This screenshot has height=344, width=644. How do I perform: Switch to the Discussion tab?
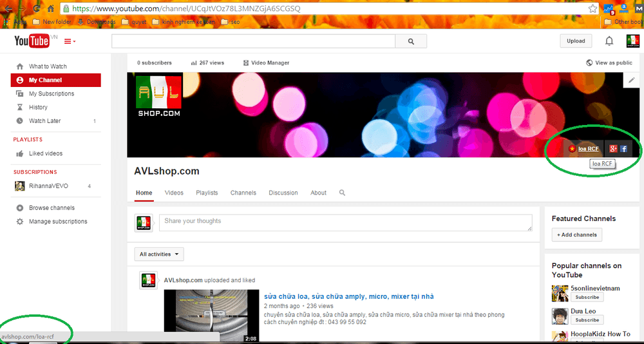(x=283, y=193)
